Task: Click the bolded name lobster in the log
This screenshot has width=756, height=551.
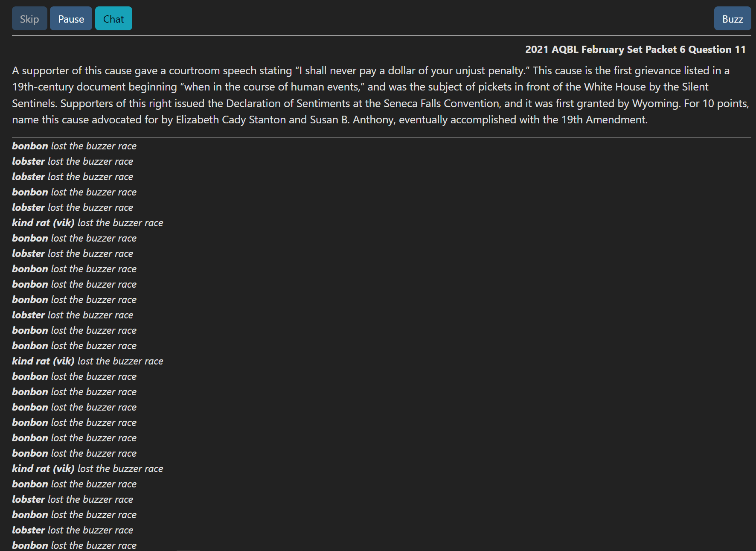Action: tap(28, 161)
